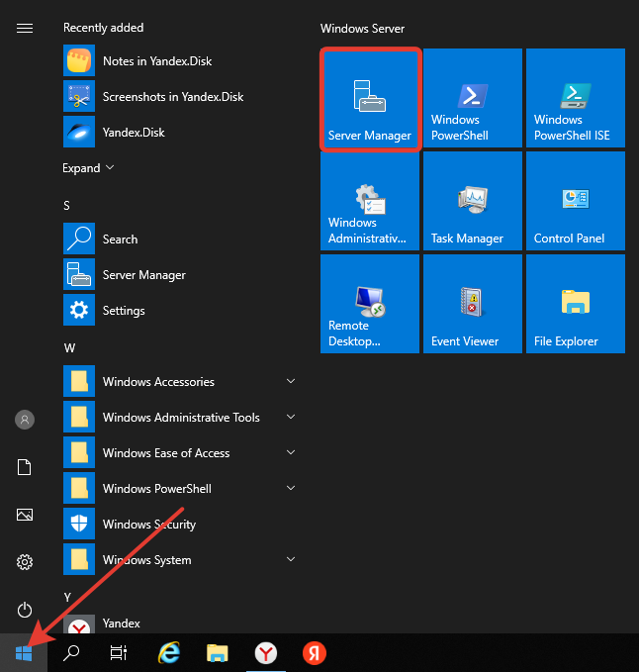This screenshot has width=639, height=672.
Task: Open the Windows Administrative Tools tile
Action: [x=370, y=201]
